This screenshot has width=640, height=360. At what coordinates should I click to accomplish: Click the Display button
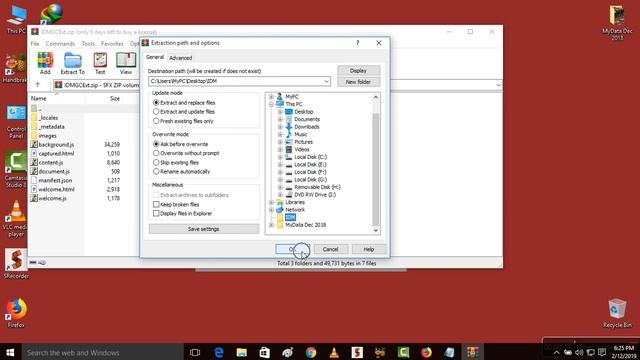[x=358, y=70]
